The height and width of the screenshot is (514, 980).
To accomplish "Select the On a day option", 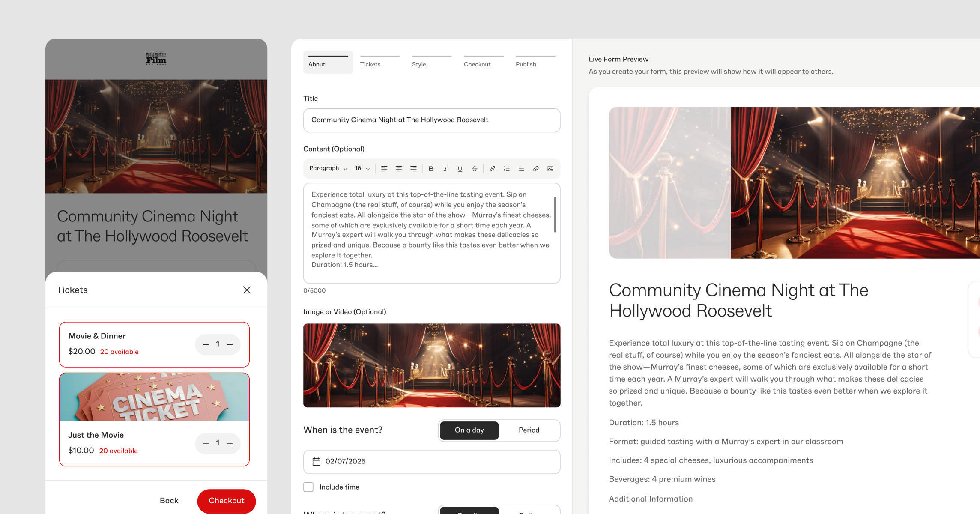I will coord(469,430).
